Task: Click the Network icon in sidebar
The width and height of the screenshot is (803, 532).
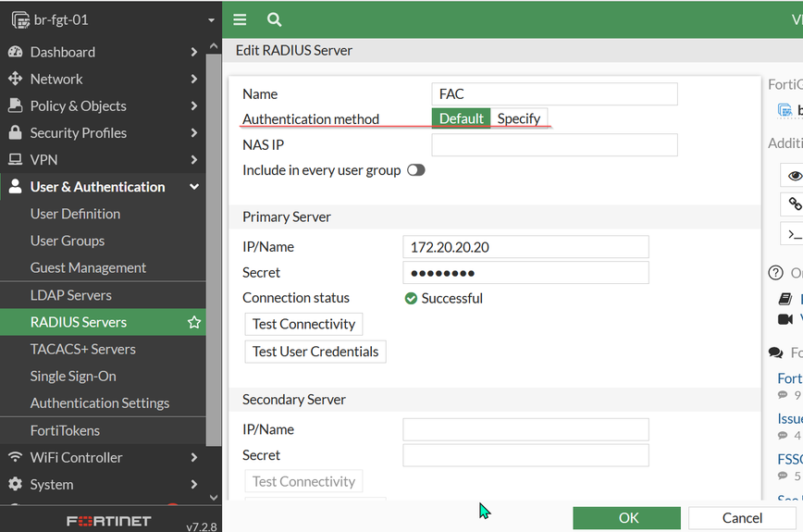Action: point(15,79)
